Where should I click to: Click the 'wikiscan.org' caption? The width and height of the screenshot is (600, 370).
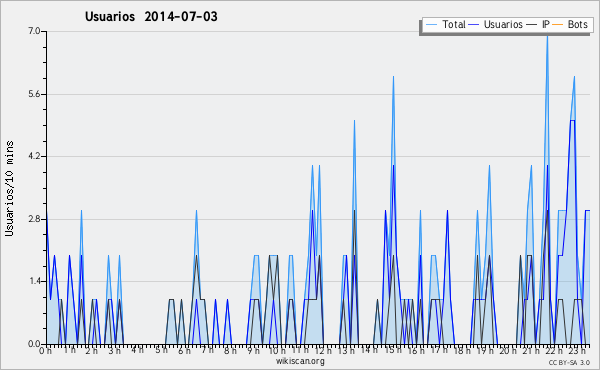point(300,361)
